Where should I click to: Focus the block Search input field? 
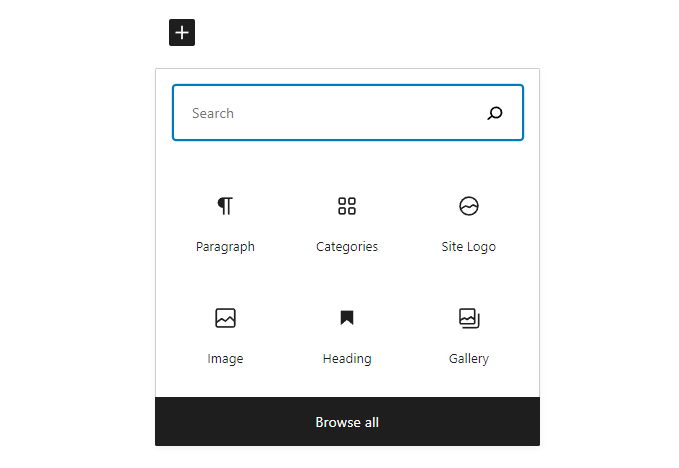tap(348, 113)
